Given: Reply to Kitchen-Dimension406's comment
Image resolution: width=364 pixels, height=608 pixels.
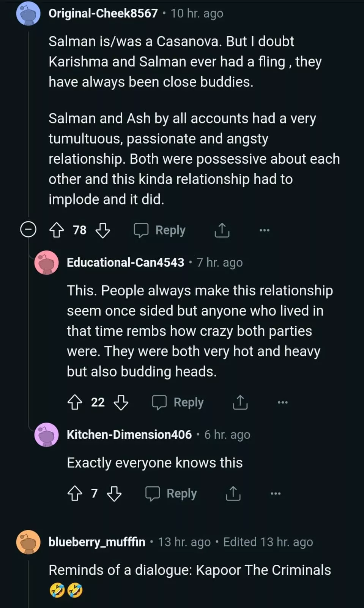Looking at the screenshot, I should (x=171, y=494).
